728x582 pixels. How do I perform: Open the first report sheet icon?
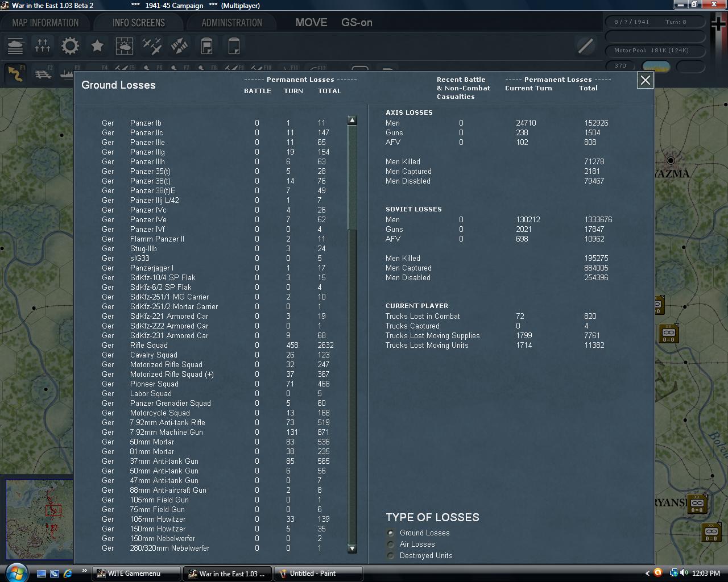point(206,45)
